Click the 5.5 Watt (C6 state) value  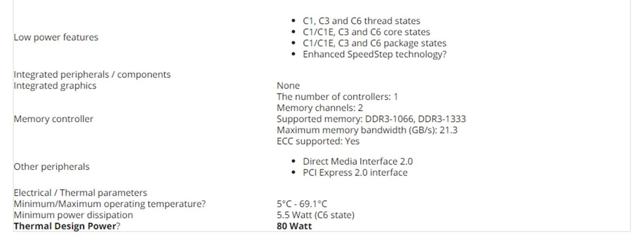click(316, 215)
